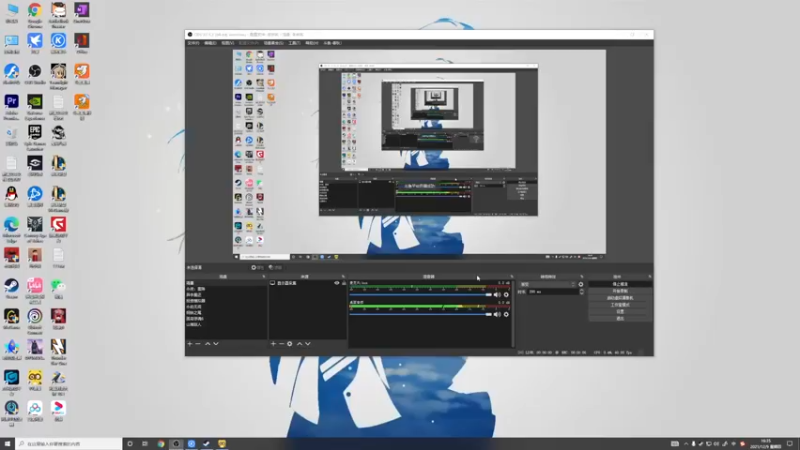Viewport: 800px width, 450px height.
Task: Open the Epic Games Launcher desktop shortcut
Action: pyautogui.click(x=35, y=137)
